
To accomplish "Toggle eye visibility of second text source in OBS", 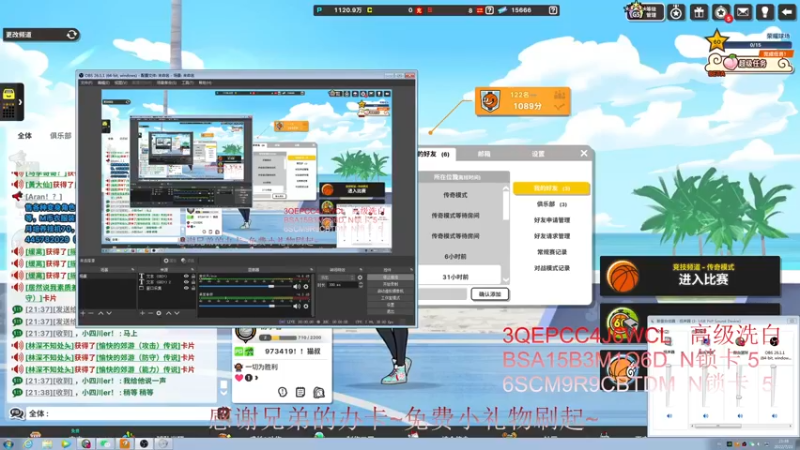I will pyautogui.click(x=186, y=282).
